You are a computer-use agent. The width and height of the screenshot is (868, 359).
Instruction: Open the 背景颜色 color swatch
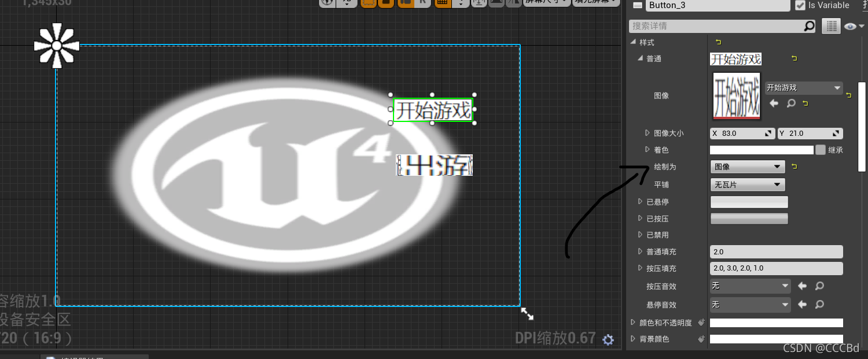coord(777,339)
